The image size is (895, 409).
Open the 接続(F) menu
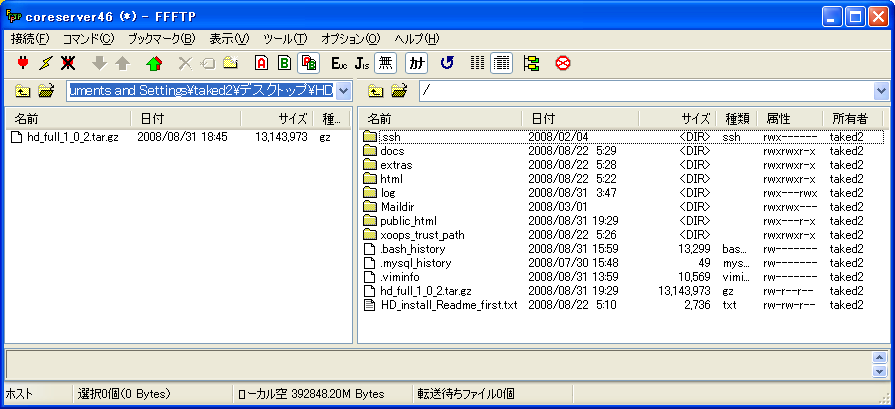click(29, 39)
